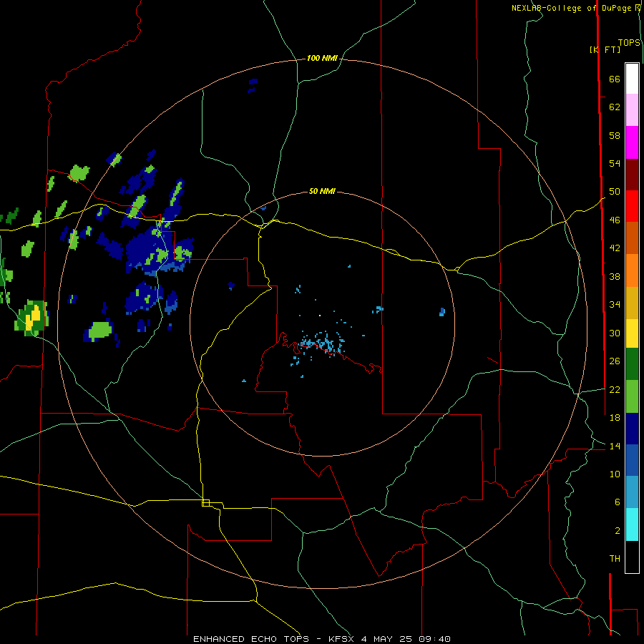Click the black TH legend block
644x644 pixels.
point(632,557)
